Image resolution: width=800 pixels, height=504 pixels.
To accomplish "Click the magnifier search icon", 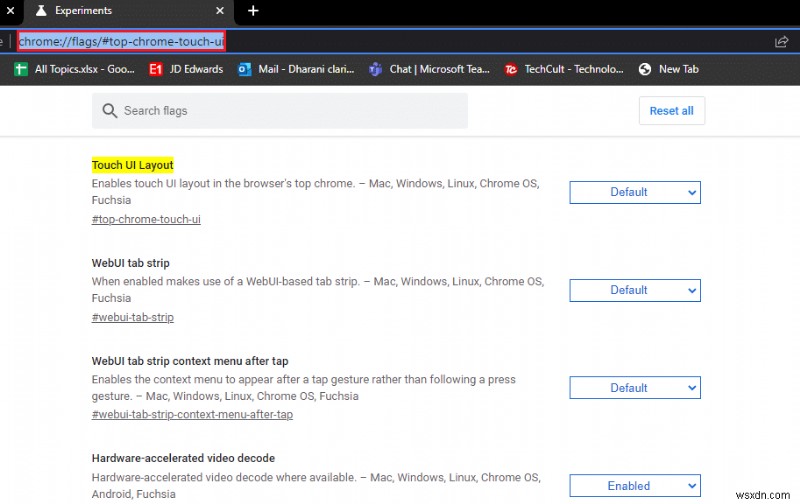I will (x=109, y=111).
